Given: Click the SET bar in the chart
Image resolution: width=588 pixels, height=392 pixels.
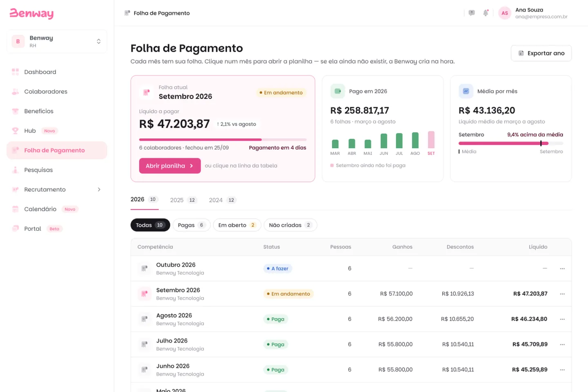Looking at the screenshot, I should pyautogui.click(x=431, y=140).
